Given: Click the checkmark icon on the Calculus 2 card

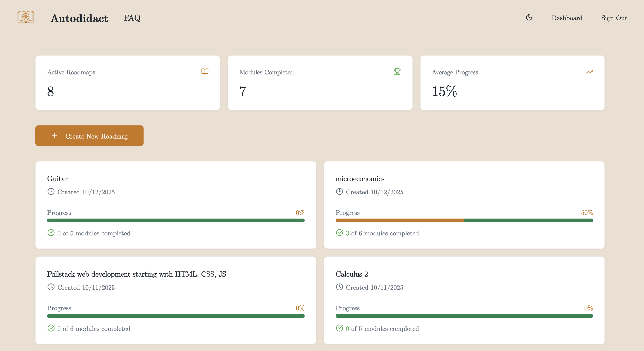Looking at the screenshot, I should click(x=339, y=328).
